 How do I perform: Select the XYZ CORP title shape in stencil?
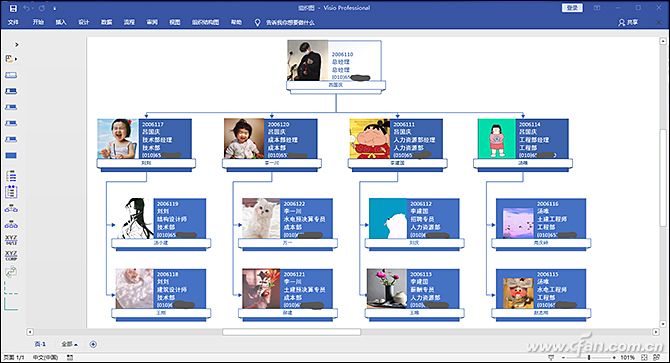click(x=11, y=255)
